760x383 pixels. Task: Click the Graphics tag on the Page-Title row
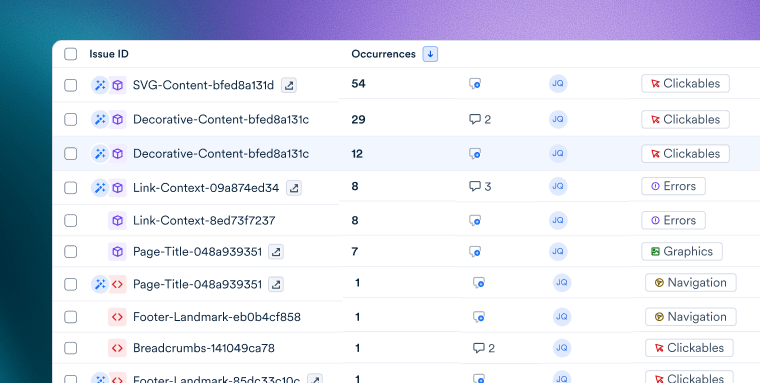tap(682, 252)
